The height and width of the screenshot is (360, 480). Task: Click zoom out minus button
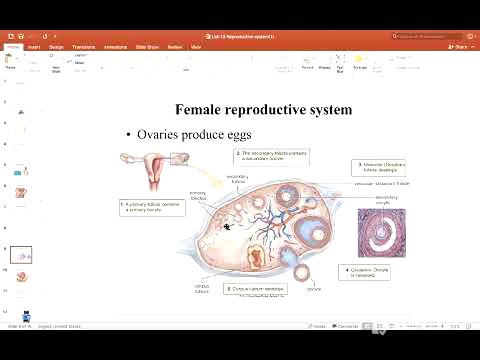401,326
